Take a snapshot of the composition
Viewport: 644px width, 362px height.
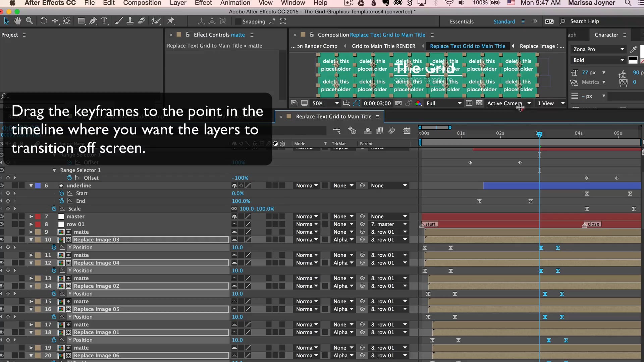tap(398, 103)
